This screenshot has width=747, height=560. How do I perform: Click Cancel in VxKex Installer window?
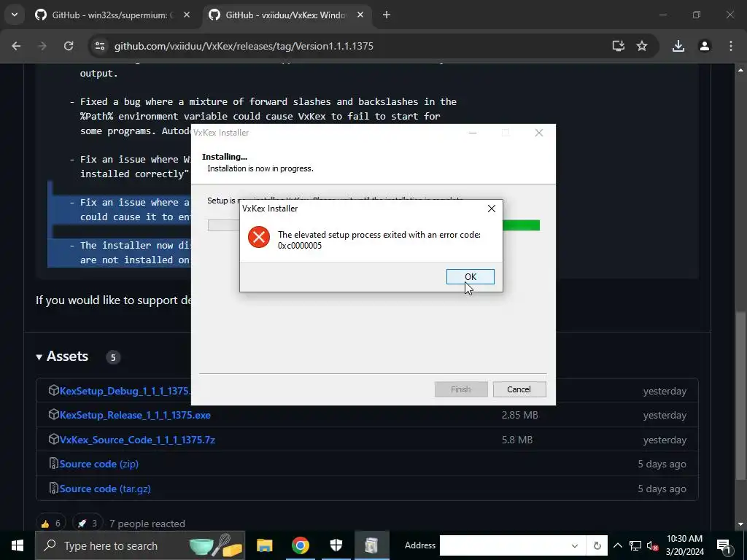point(519,389)
